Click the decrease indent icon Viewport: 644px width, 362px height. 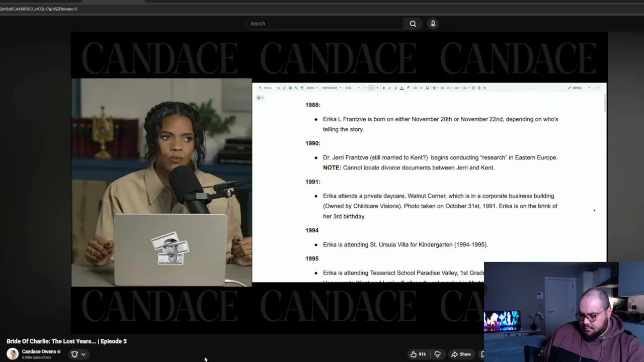[473, 88]
